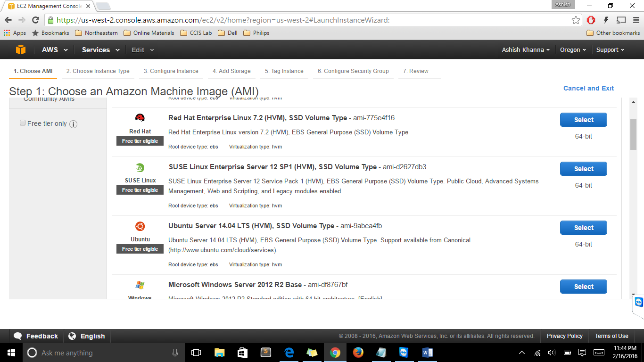Viewport: 644px width, 362px height.
Task: Click the lightning bolt extension icon
Action: [606, 20]
